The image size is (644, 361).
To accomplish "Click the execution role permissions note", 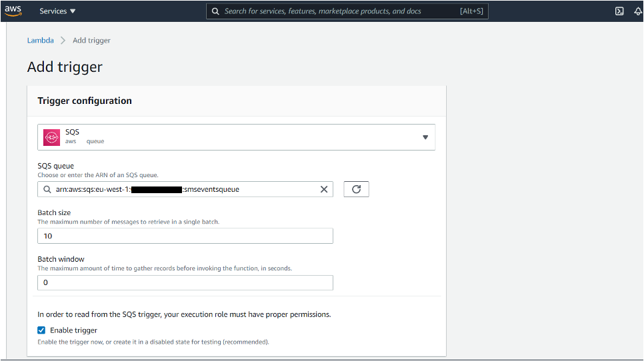I will point(184,314).
